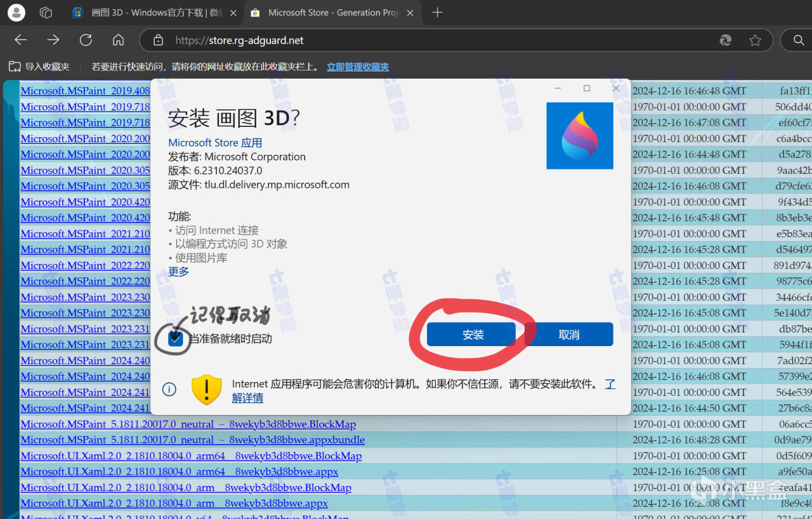The width and height of the screenshot is (812, 519).
Task: Click the hash cell starting with fa13ff1
Action: [796, 91]
